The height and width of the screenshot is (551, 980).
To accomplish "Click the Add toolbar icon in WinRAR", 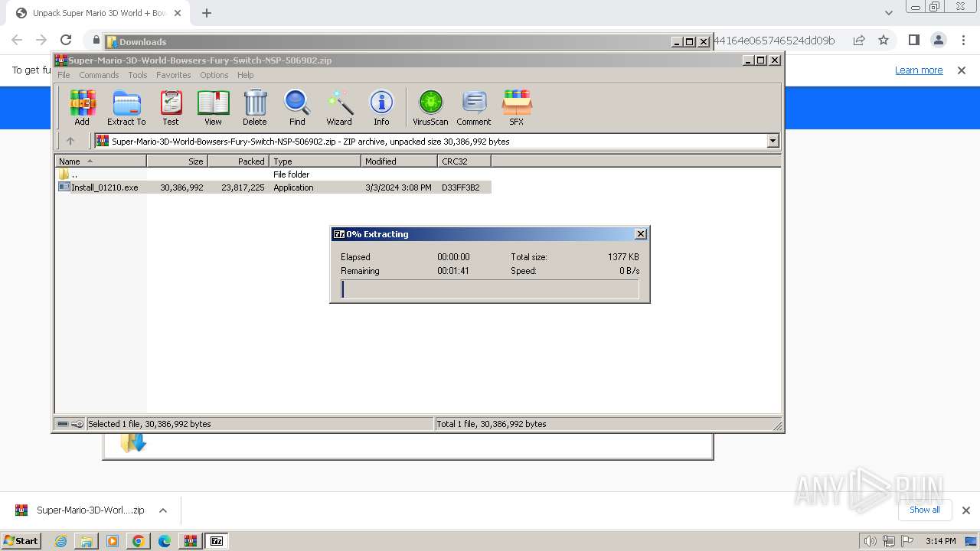I will coord(82,107).
